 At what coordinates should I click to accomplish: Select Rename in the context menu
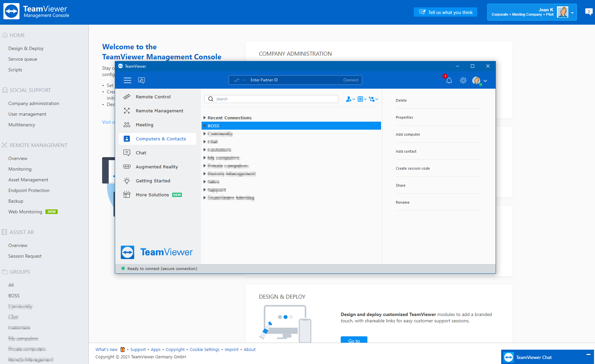pyautogui.click(x=403, y=202)
